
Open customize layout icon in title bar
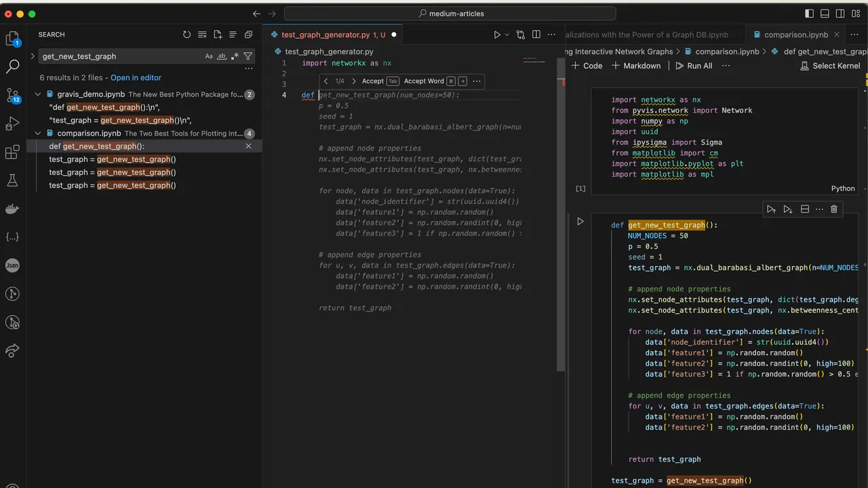tap(856, 14)
